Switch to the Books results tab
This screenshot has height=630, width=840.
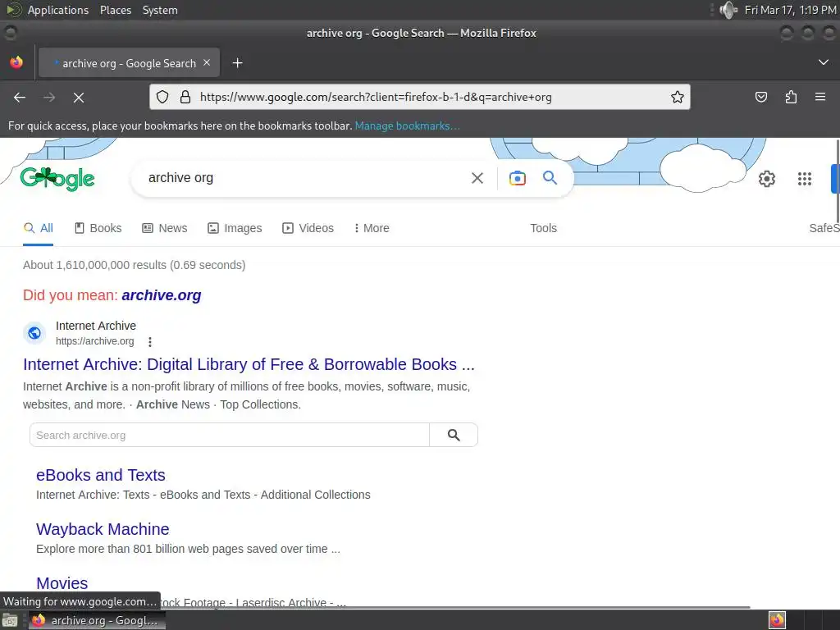tap(98, 228)
